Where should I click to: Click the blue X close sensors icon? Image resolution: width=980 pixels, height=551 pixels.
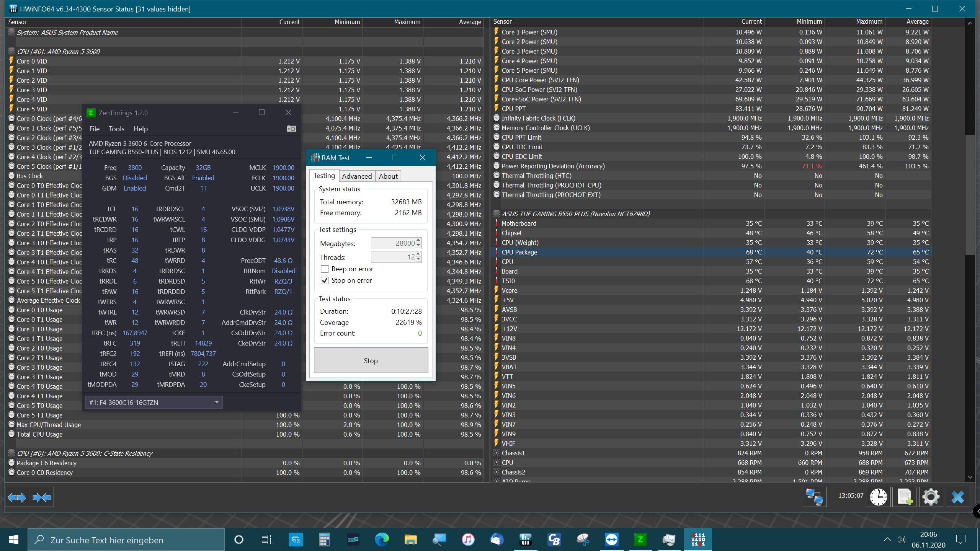(957, 497)
